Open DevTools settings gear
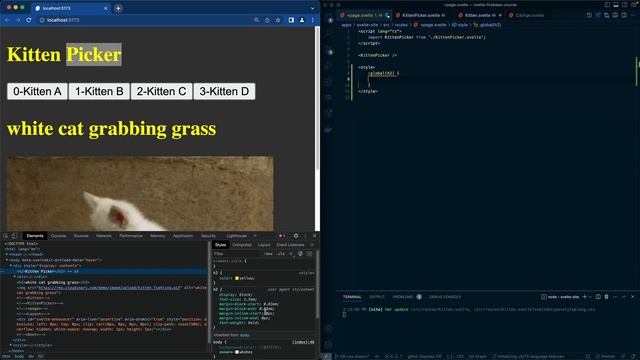 pyautogui.click(x=296, y=236)
